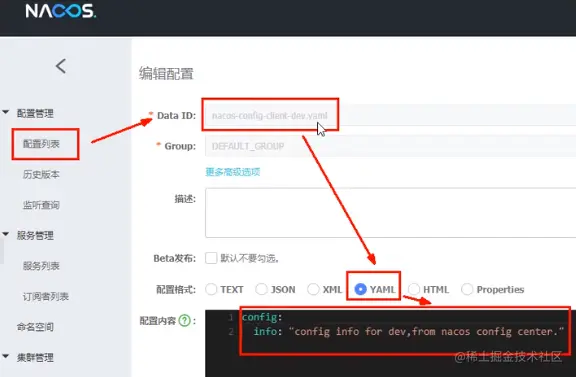Open 服务列表 in the sidebar
The width and height of the screenshot is (576, 377).
tap(41, 266)
